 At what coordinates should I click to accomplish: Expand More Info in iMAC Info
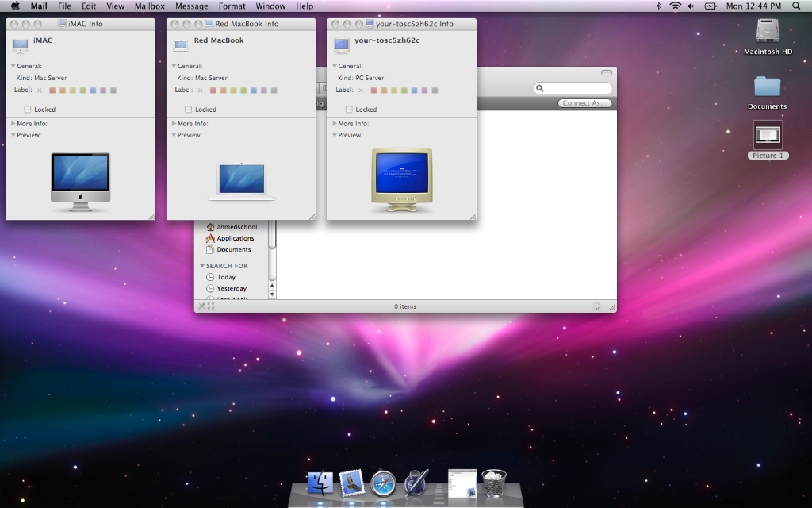pyautogui.click(x=13, y=123)
